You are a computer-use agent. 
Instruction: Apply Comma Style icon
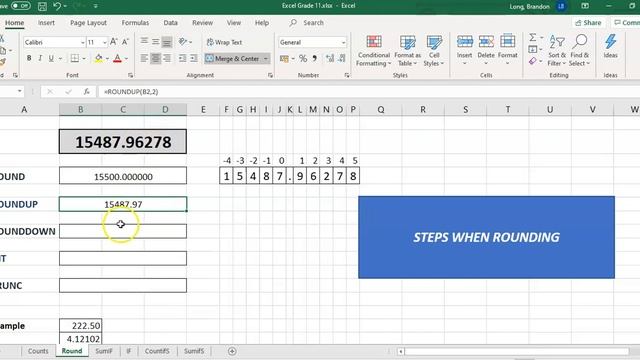pos(315,59)
